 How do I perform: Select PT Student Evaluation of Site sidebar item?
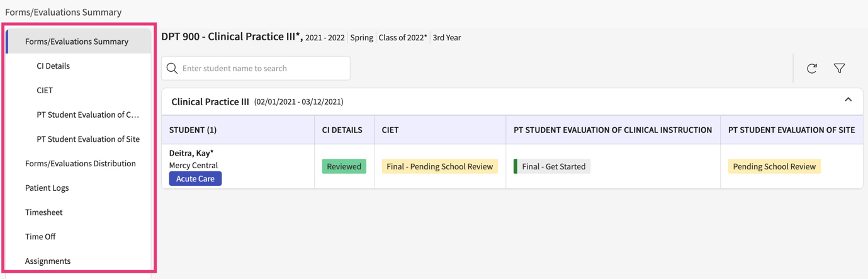click(88, 139)
